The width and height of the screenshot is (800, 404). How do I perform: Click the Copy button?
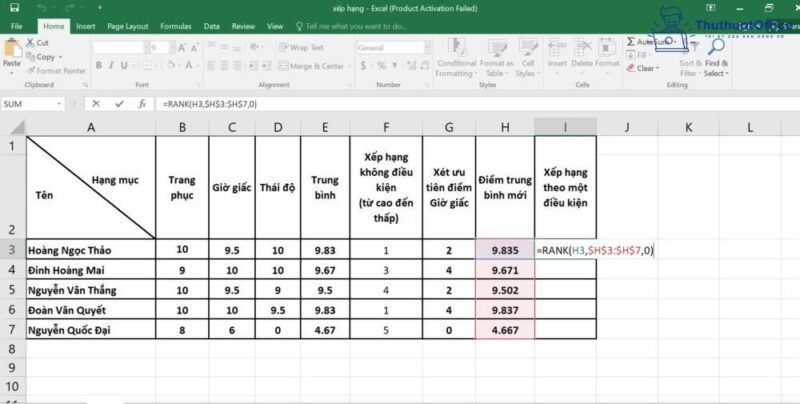tap(44, 57)
